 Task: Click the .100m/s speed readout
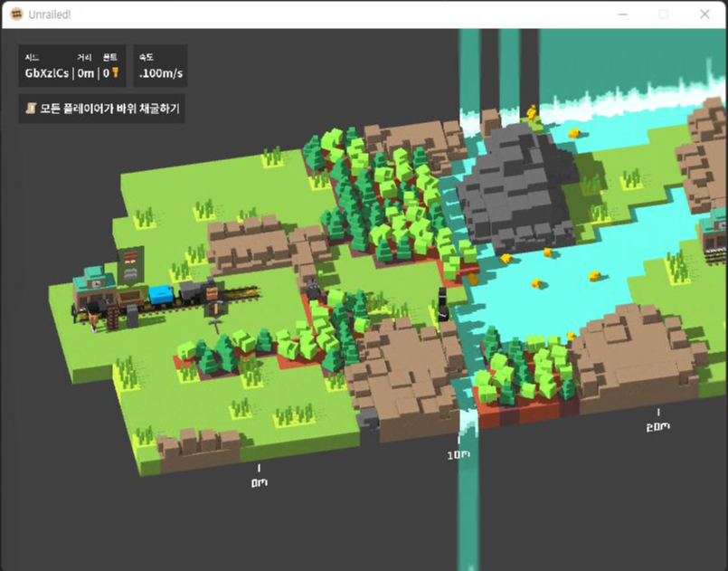161,73
